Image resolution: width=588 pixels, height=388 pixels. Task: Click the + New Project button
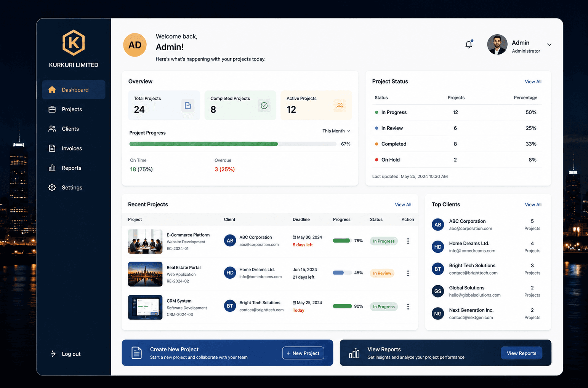(x=303, y=353)
